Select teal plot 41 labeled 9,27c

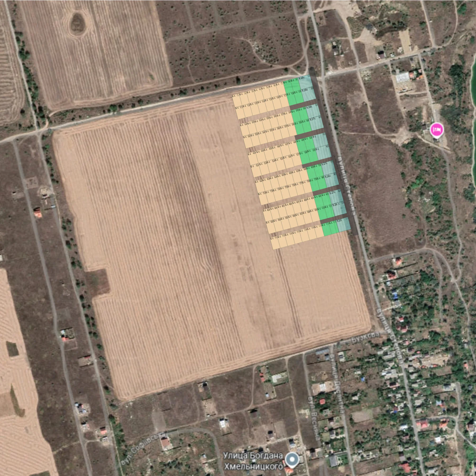[316, 123]
